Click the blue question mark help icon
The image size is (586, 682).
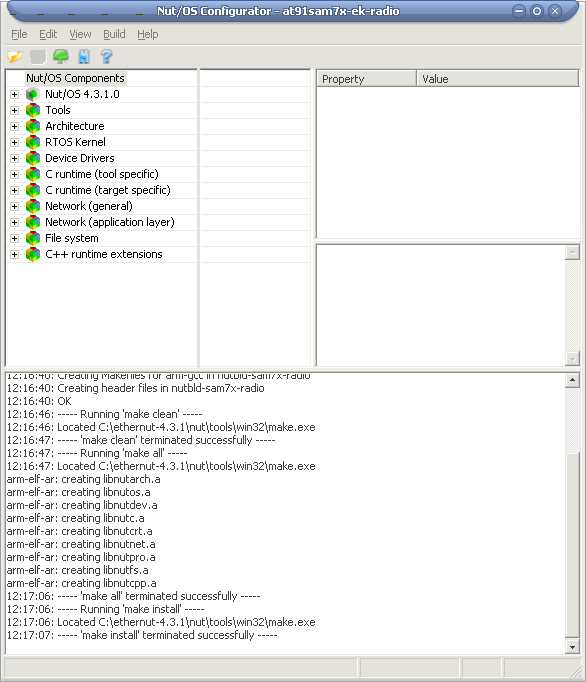(x=106, y=57)
